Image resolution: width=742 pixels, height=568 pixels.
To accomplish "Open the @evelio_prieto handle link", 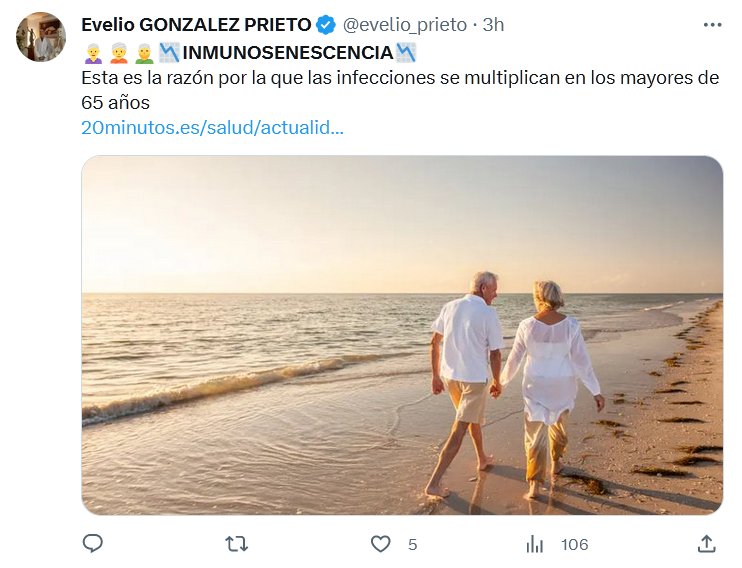I will point(404,25).
